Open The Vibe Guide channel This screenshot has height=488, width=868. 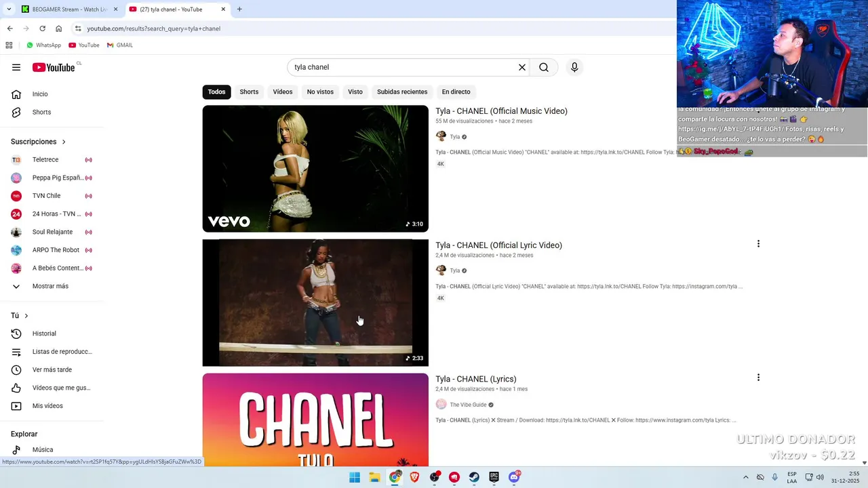[468, 405]
